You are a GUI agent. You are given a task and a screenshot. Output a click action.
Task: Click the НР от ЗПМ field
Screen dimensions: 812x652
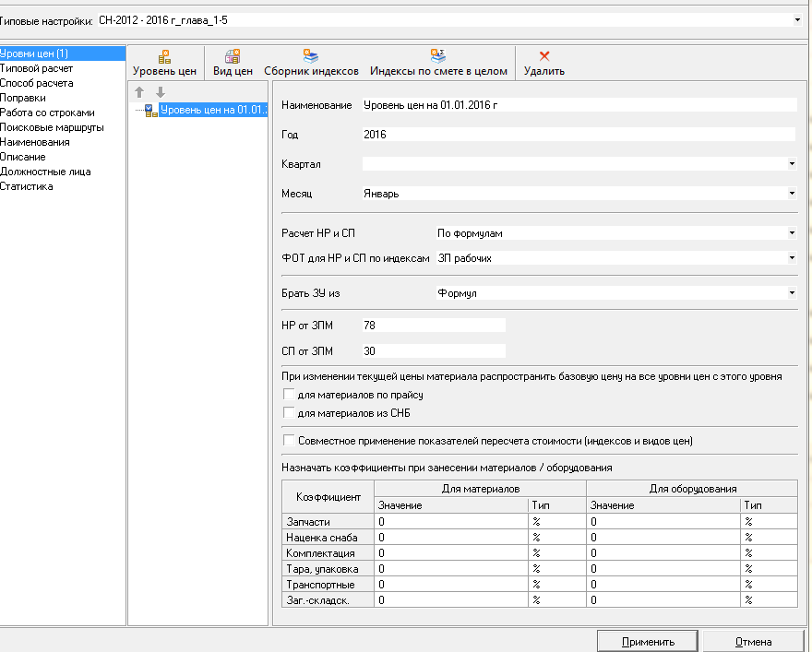[434, 325]
